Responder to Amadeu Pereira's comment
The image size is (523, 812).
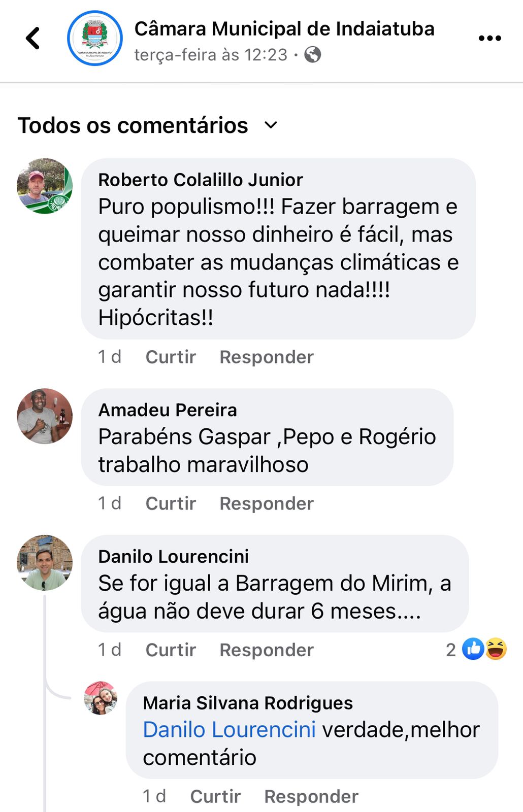[267, 503]
